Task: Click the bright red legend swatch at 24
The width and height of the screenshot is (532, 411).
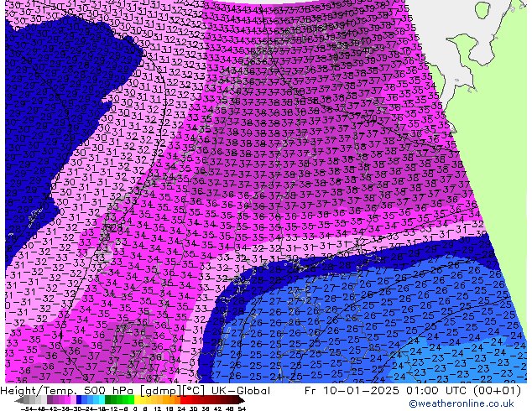Action: coord(183,400)
